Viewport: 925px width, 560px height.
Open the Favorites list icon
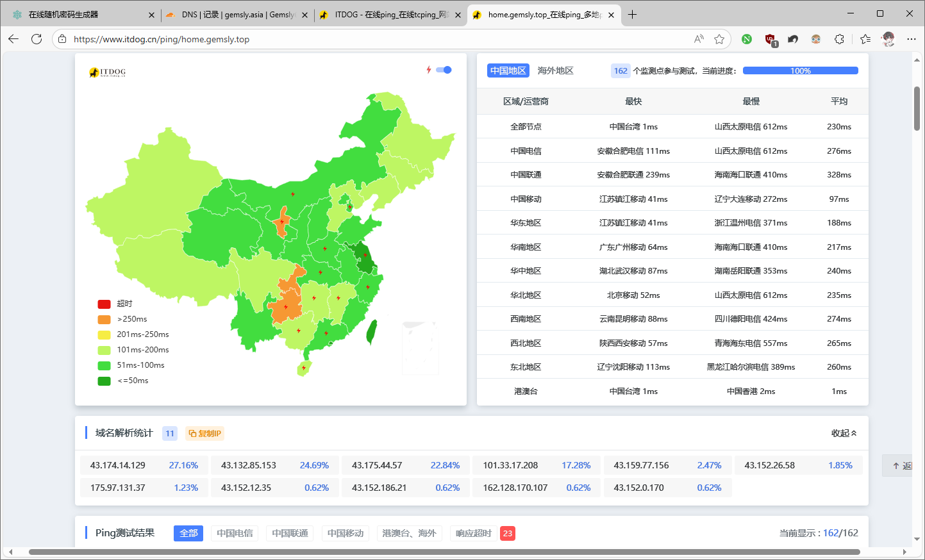[865, 39]
